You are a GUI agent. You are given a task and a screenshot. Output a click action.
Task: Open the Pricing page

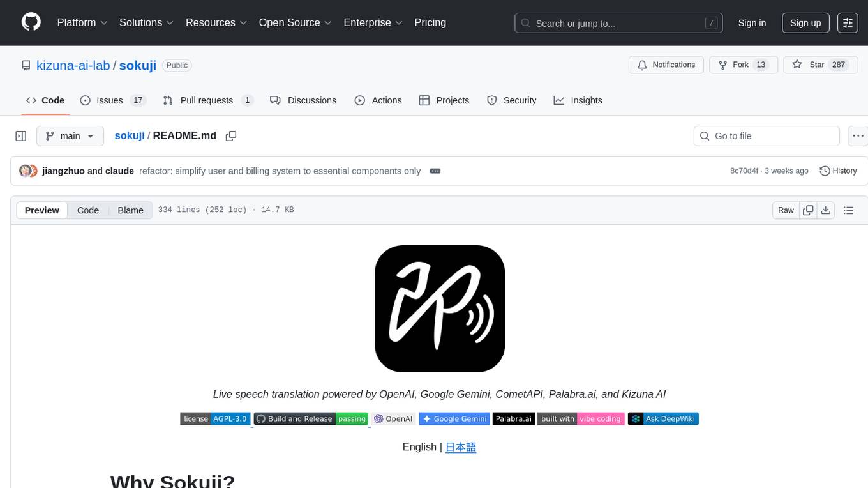pos(430,22)
